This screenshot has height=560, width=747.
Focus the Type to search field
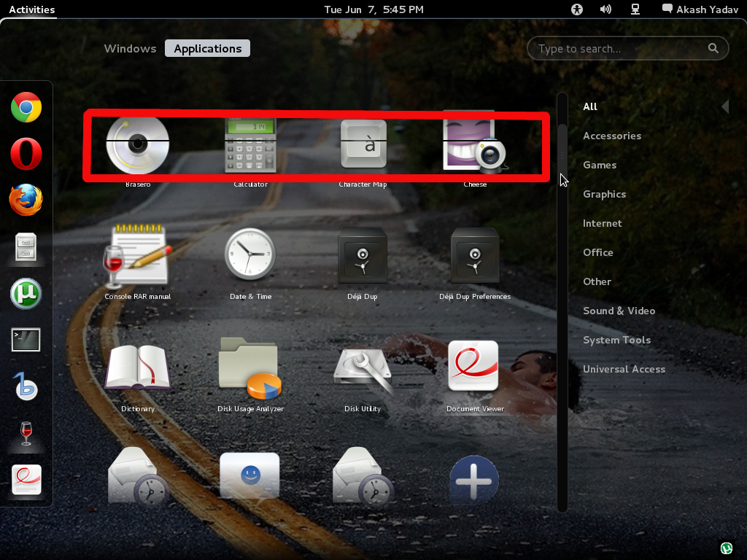click(x=620, y=49)
